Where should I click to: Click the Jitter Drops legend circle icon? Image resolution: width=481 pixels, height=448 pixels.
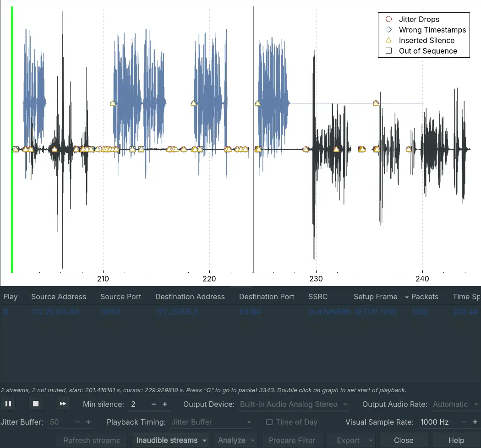(x=388, y=19)
